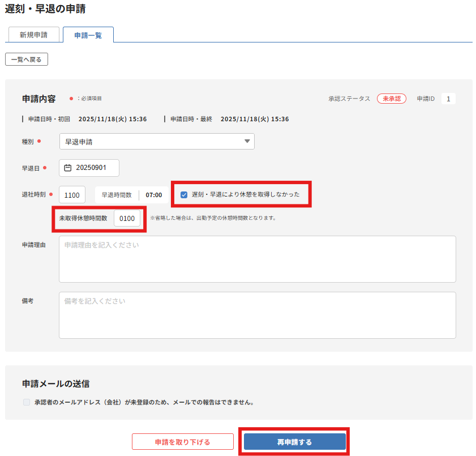Screen dimensions: 476x456
Task: Toggle the 申請メールの送信 approver mail checkbox
Action: [26, 403]
